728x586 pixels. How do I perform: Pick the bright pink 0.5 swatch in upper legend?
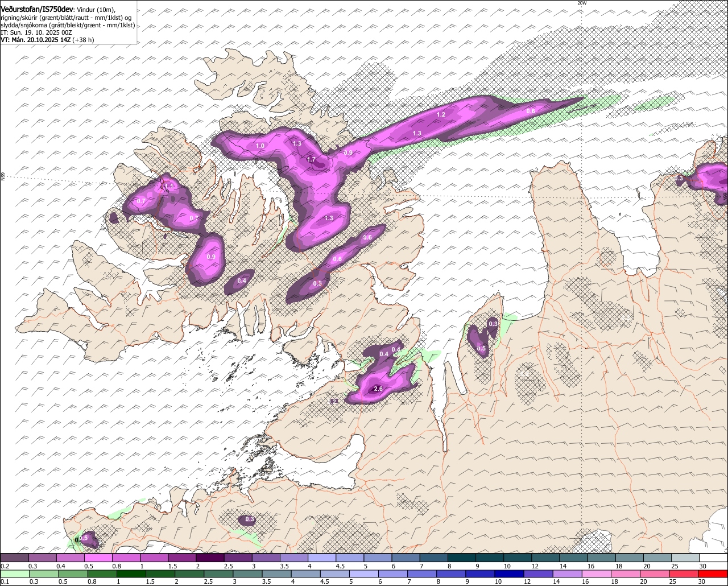98,558
